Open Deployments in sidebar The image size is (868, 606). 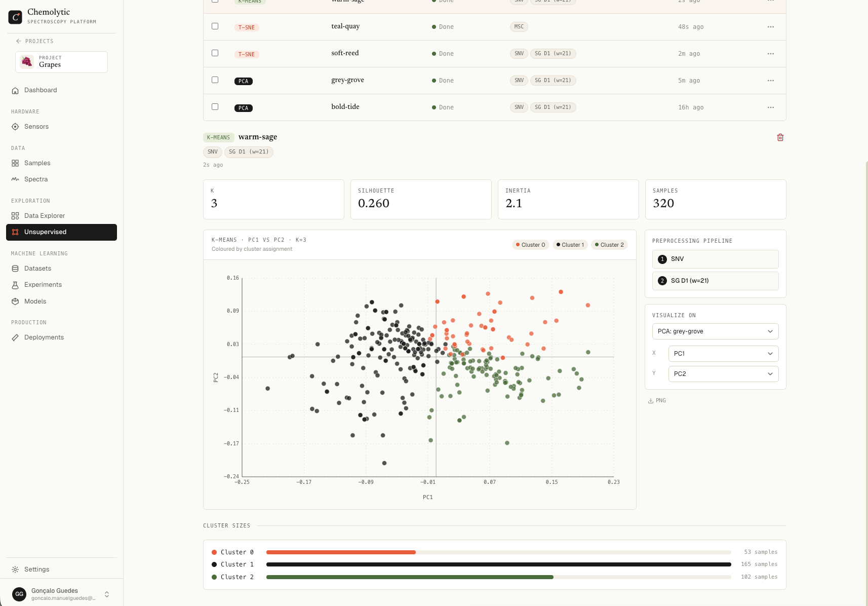point(61,337)
